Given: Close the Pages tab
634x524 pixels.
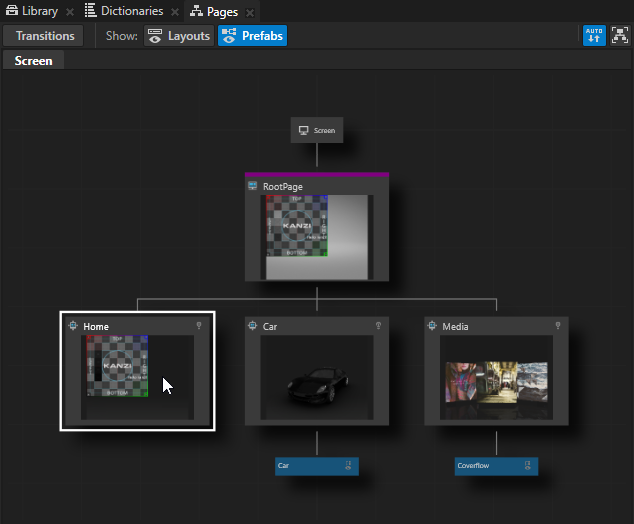Looking at the screenshot, I should pos(250,13).
